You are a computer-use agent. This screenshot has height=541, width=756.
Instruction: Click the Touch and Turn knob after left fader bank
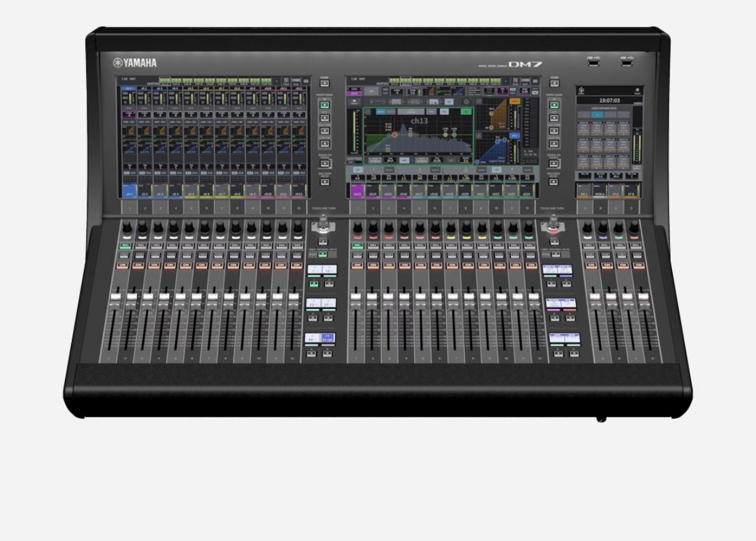pyautogui.click(x=324, y=224)
